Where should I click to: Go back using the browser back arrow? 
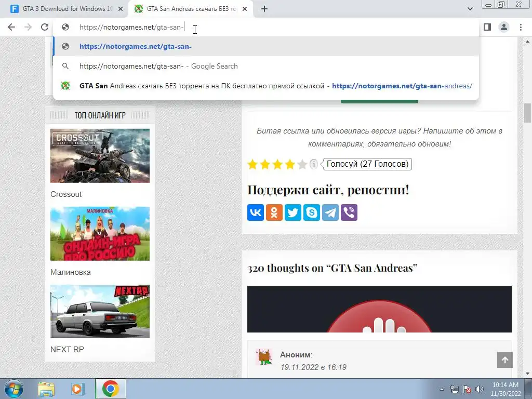click(11, 27)
